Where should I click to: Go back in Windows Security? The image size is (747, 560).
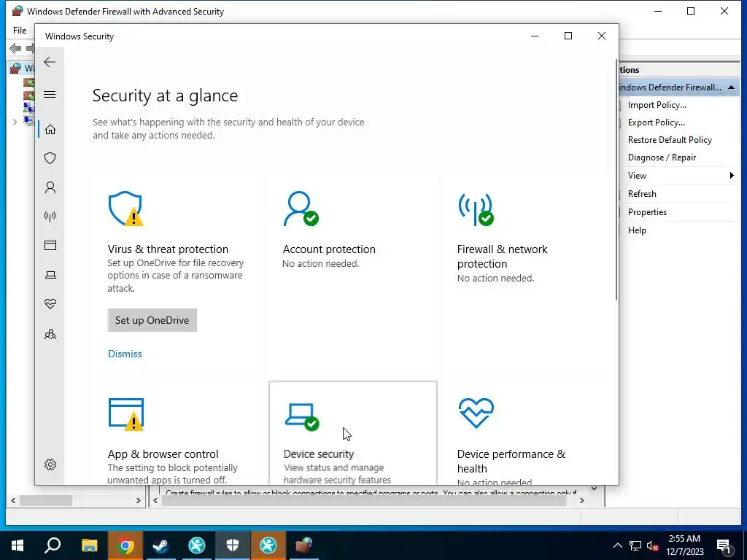pos(50,62)
